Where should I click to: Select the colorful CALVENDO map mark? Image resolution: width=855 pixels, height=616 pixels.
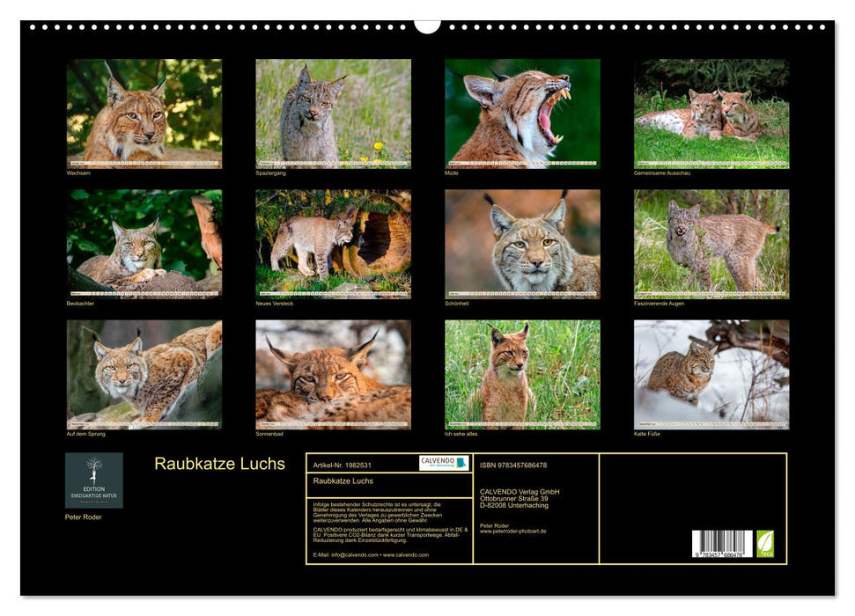point(460,462)
